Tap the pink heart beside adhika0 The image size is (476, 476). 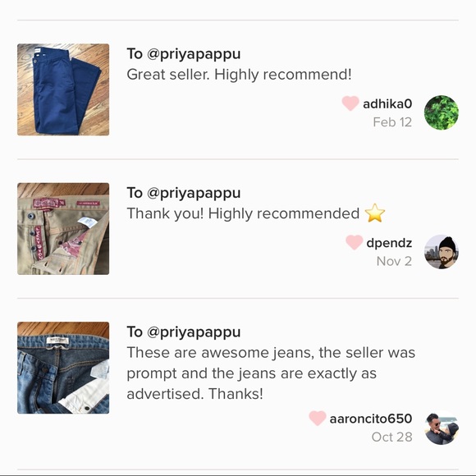coord(350,103)
